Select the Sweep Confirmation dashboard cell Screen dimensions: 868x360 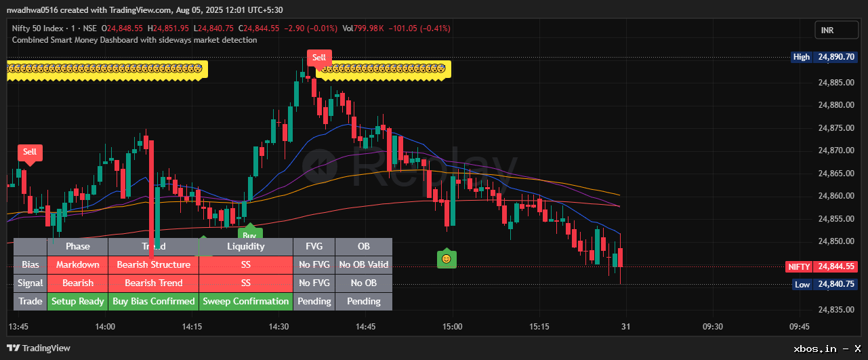(246, 301)
